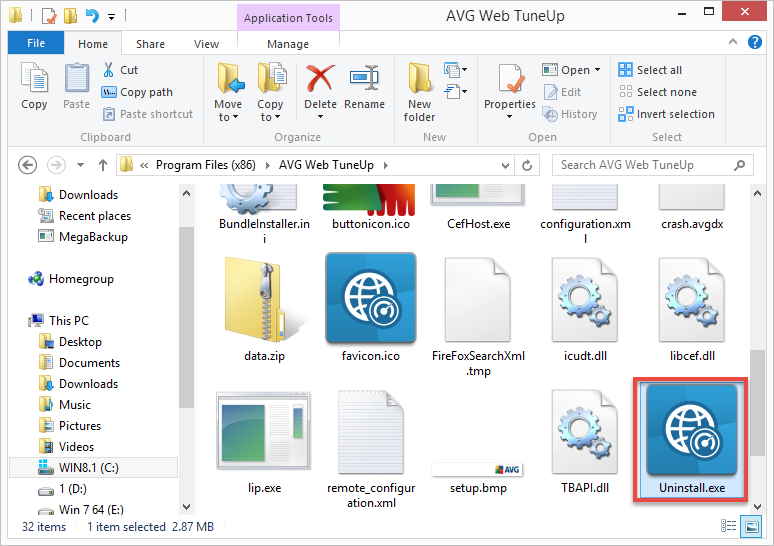Open WIN8.1 (C:) drive in sidebar
This screenshot has height=546, width=774.
[93, 468]
